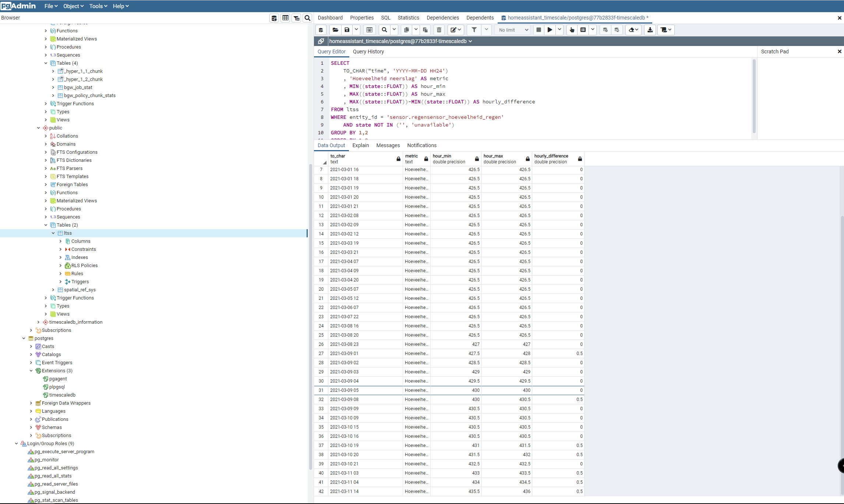Click the Stop query square button
844x504 pixels.
[538, 30]
